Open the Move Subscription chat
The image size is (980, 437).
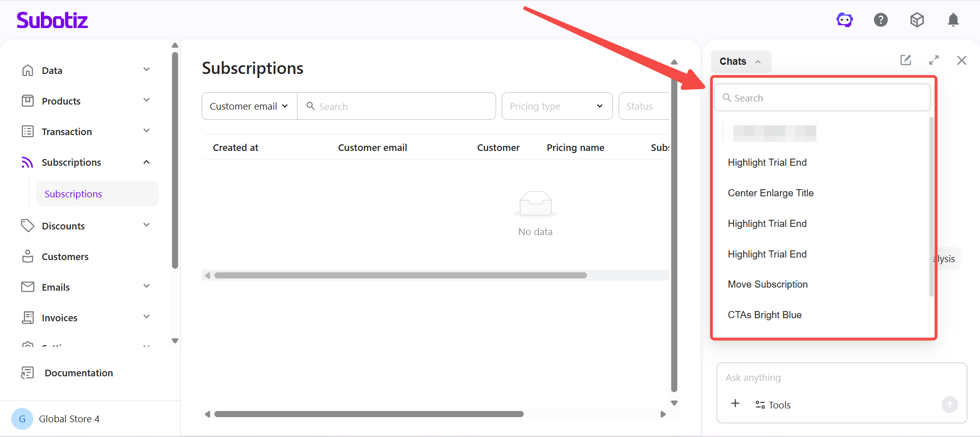tap(767, 285)
